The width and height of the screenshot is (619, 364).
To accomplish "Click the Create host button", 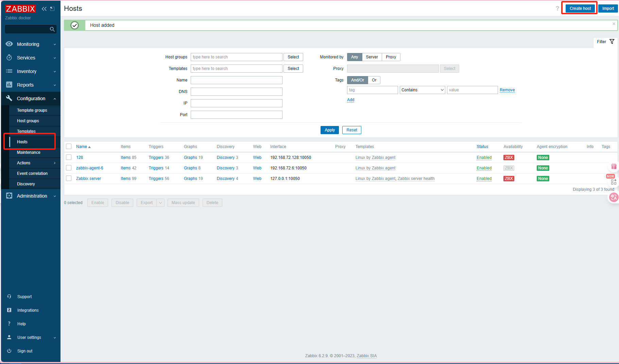I will pos(580,8).
